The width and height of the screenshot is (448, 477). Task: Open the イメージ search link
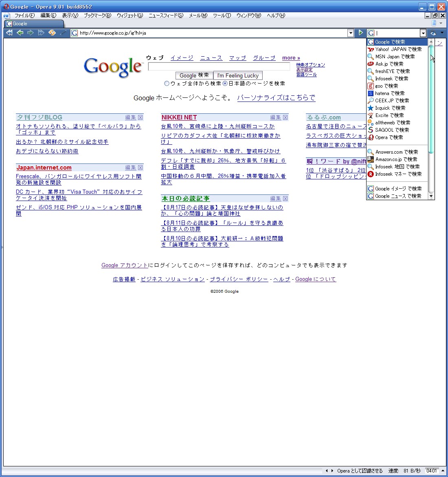182,58
